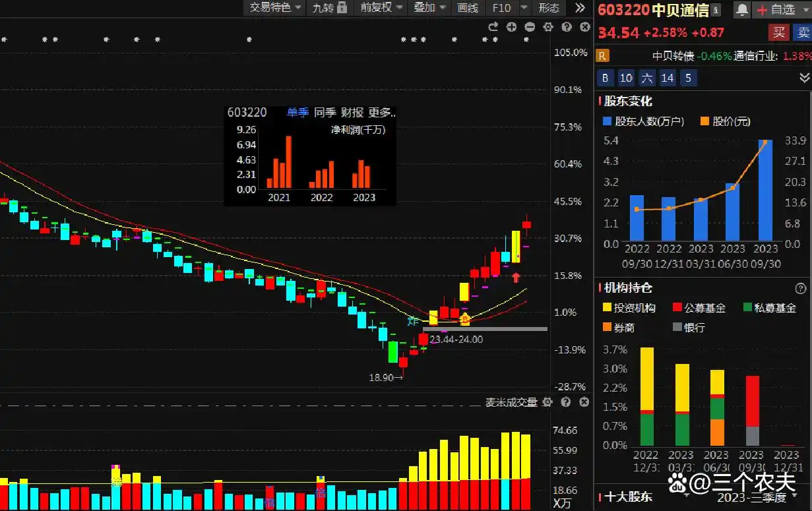This screenshot has width=812, height=511.
Task: Open the volume indicator settings gear
Action: [547, 402]
